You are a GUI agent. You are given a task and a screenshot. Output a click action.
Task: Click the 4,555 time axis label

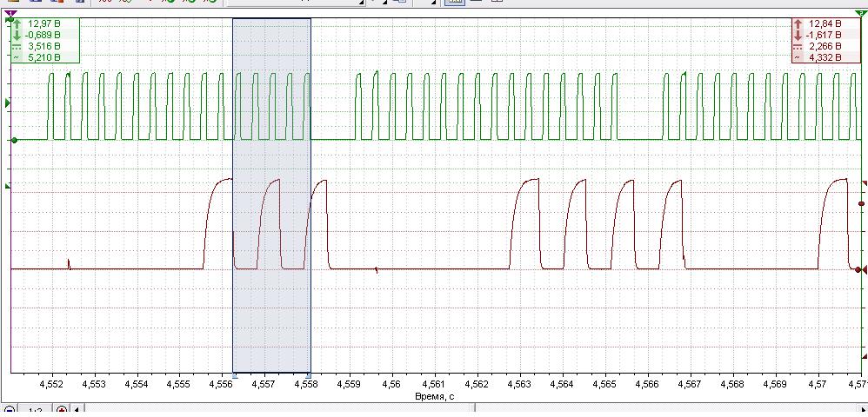(x=179, y=384)
